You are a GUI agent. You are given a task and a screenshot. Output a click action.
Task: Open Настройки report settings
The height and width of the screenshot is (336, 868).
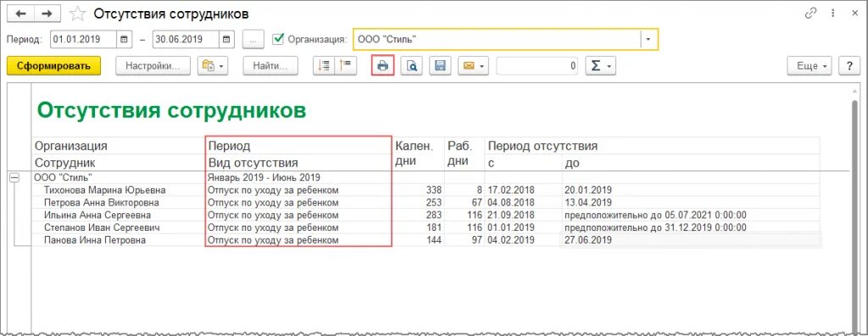coord(153,66)
